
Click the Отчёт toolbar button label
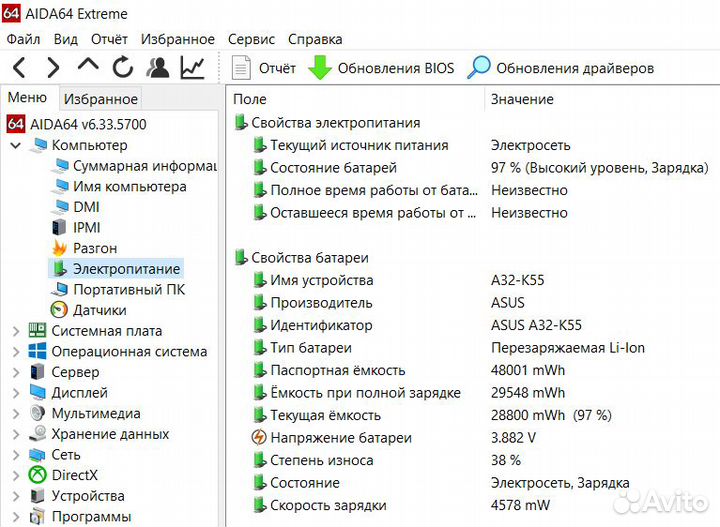point(277,68)
